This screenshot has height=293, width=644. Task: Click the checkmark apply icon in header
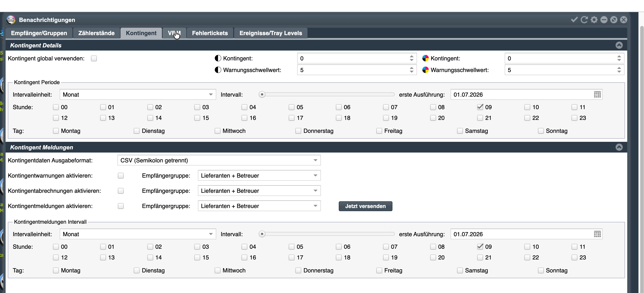[574, 19]
